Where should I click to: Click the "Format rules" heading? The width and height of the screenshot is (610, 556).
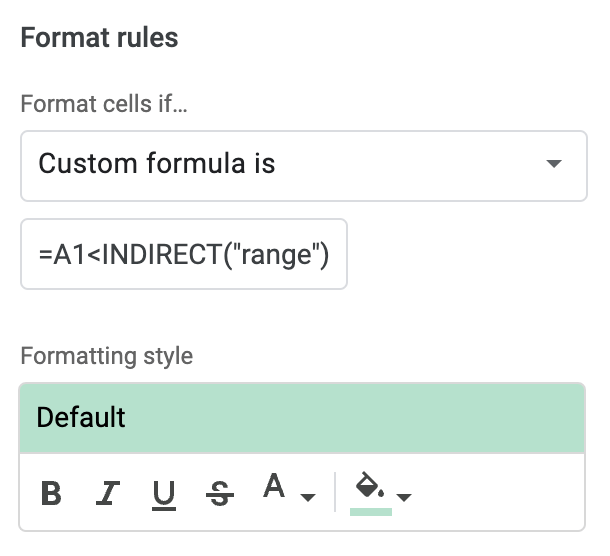click(99, 38)
